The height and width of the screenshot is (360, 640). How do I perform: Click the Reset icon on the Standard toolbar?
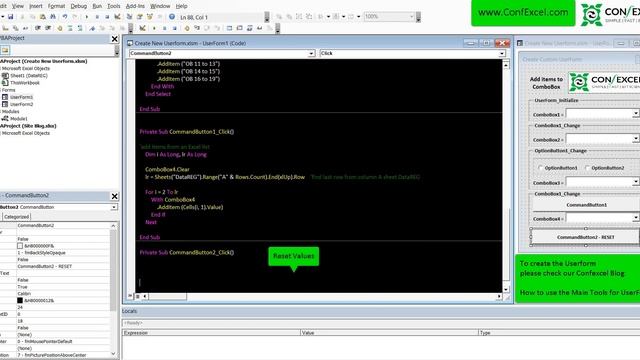tap(107, 17)
